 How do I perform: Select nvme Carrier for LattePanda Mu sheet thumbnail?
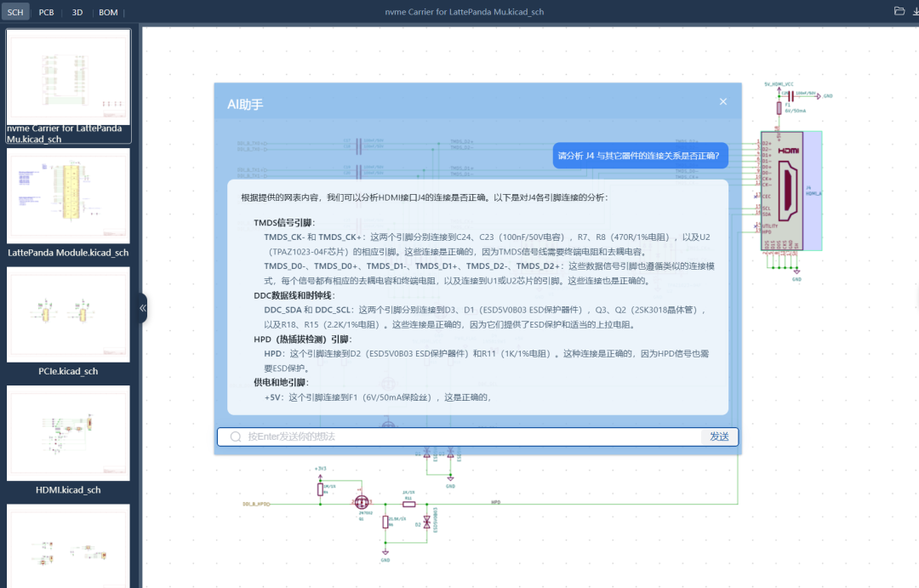(x=68, y=77)
